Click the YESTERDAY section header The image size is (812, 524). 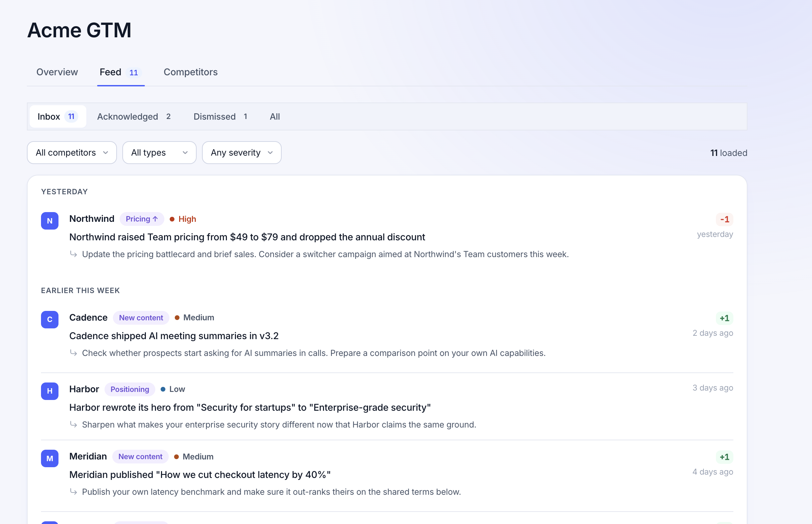click(x=65, y=192)
